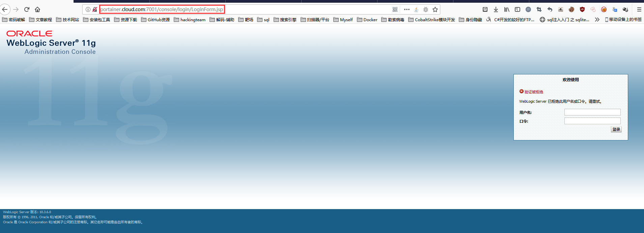Screen dimensions: 644x233
Task: Open the browser home page
Action: point(37,9)
